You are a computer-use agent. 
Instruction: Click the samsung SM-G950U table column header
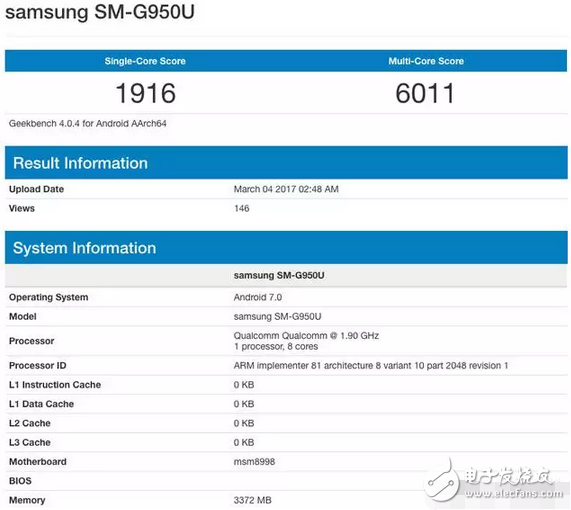coord(279,275)
